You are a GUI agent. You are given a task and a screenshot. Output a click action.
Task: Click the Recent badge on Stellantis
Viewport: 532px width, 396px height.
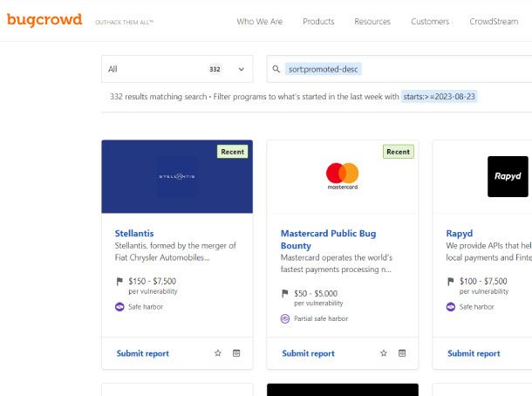(232, 152)
